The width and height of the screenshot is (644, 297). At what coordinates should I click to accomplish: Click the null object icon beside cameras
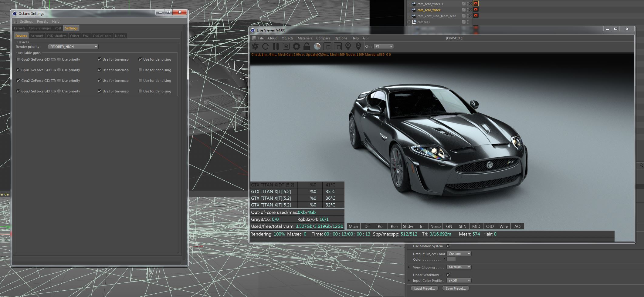tap(414, 22)
